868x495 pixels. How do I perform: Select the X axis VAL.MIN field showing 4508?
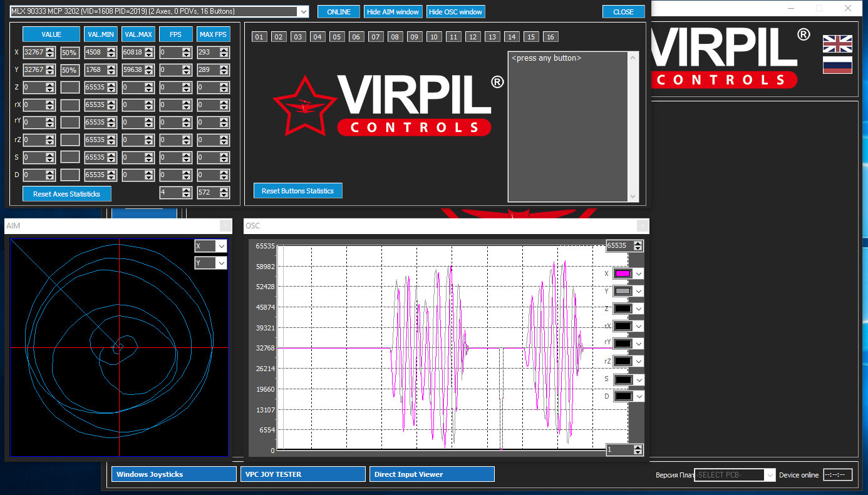click(101, 53)
